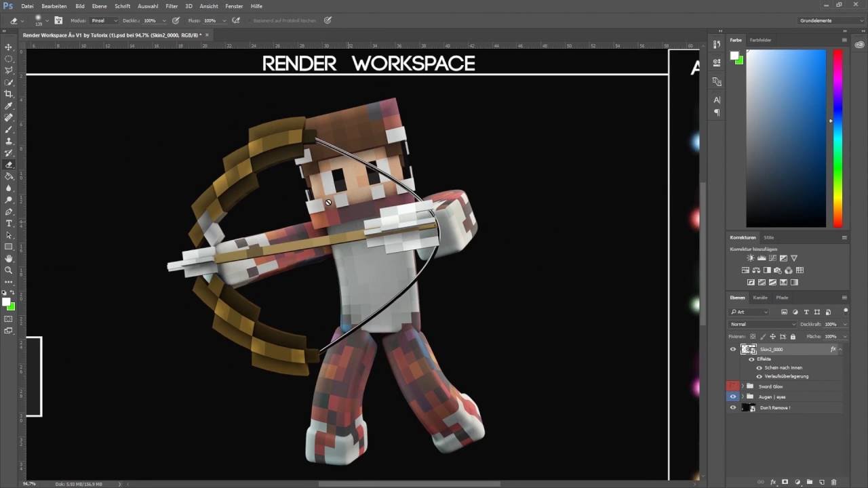Select the Paint Bucket tool
This screenshot has width=868, height=488.
tap(9, 176)
